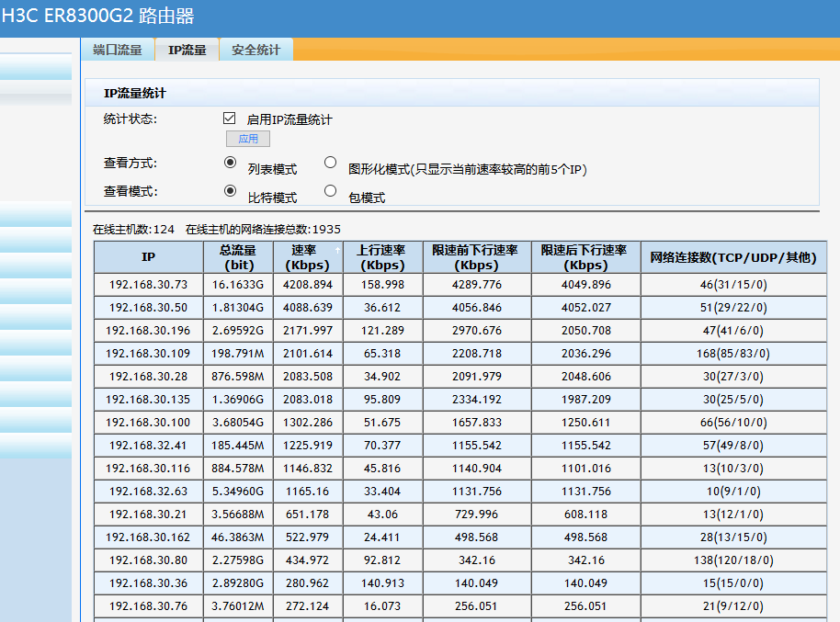The width and height of the screenshot is (840, 622).
Task: Open the 安全统计 tab
Action: (x=255, y=51)
